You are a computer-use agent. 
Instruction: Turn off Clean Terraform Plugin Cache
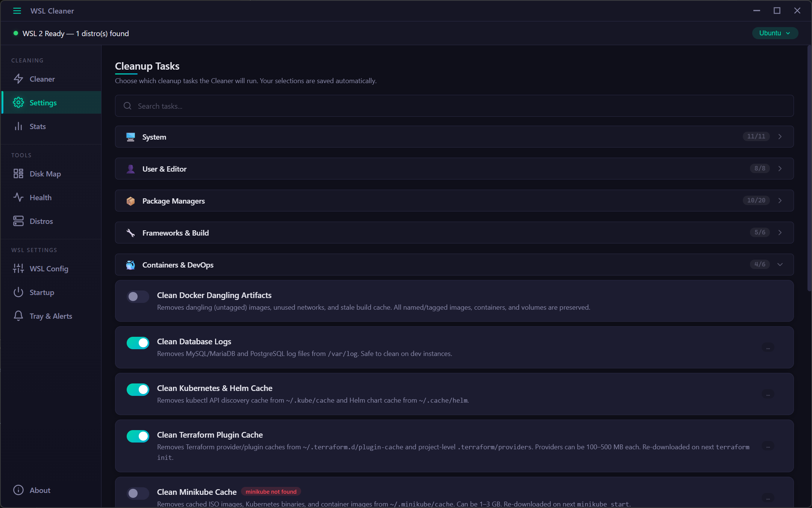click(138, 436)
